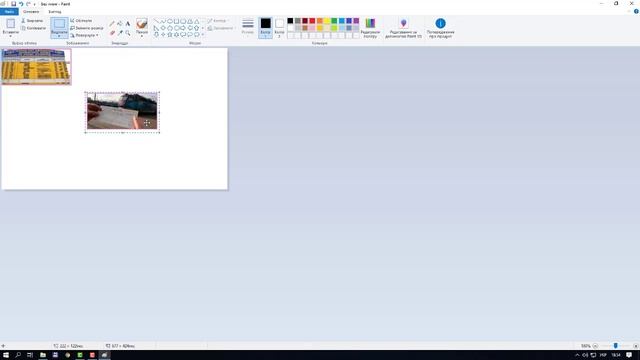Adjust the zoom slider in the status bar
640x360 pixels.
tap(616, 346)
